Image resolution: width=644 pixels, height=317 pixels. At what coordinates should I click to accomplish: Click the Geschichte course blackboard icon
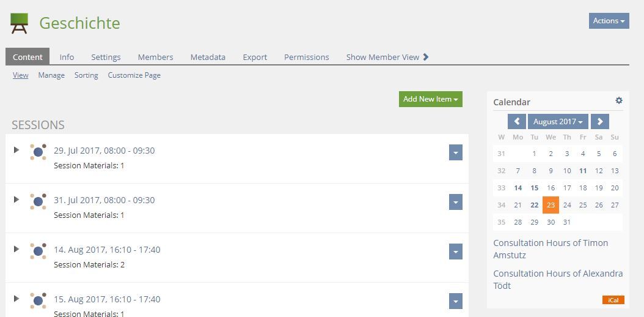click(x=20, y=23)
